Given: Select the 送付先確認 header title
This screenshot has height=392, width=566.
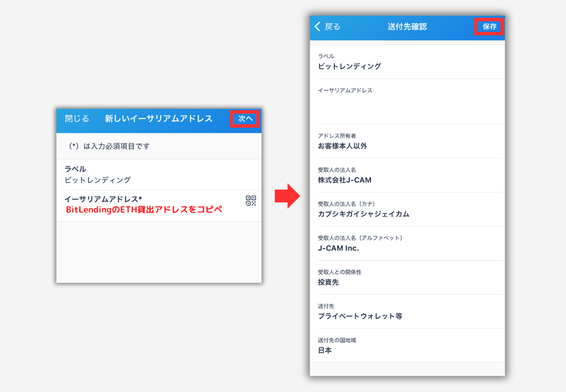Looking at the screenshot, I should coord(407,27).
